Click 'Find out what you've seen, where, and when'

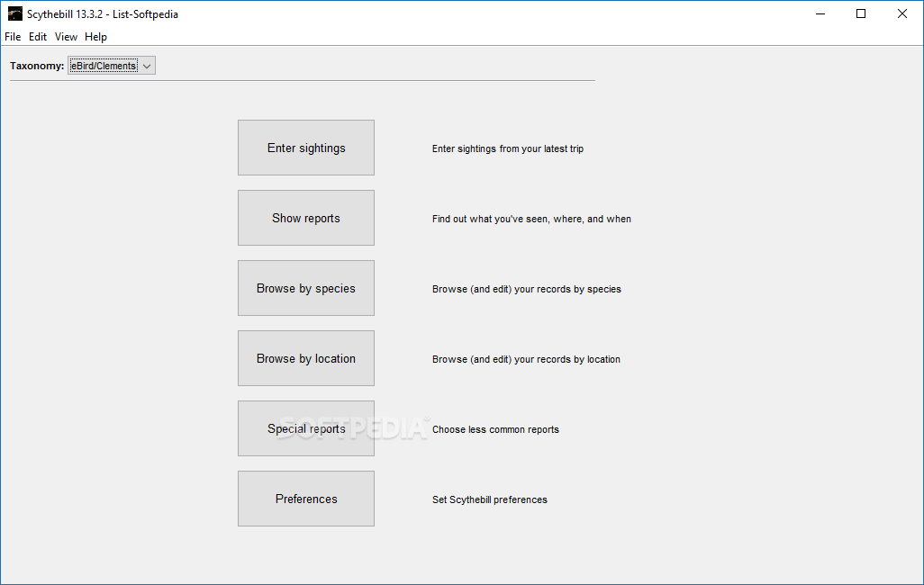[x=531, y=220]
